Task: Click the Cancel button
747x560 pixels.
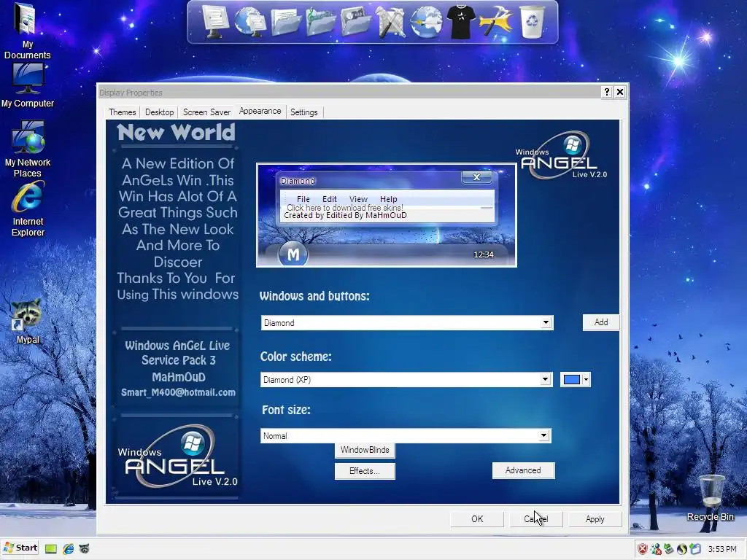Action: click(x=536, y=519)
